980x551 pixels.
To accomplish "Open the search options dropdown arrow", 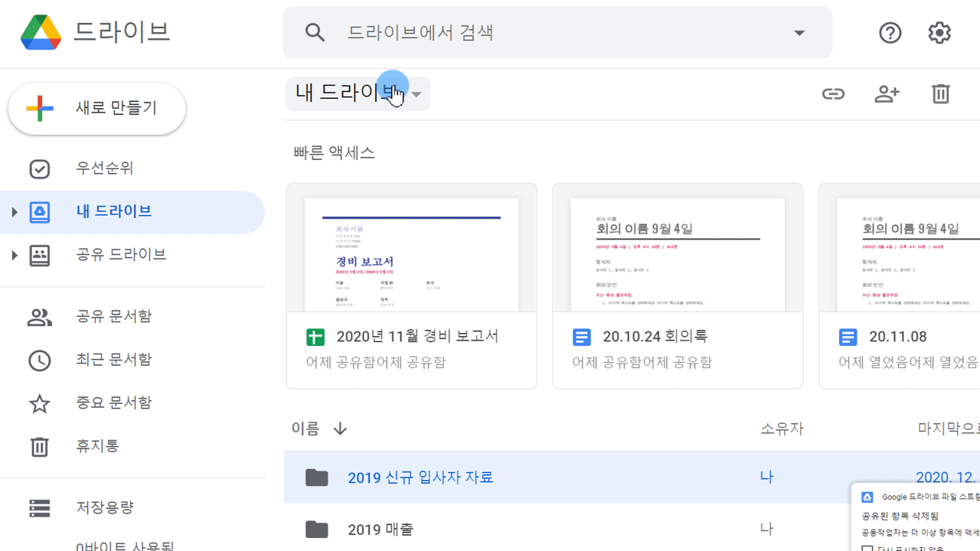I will (x=799, y=33).
